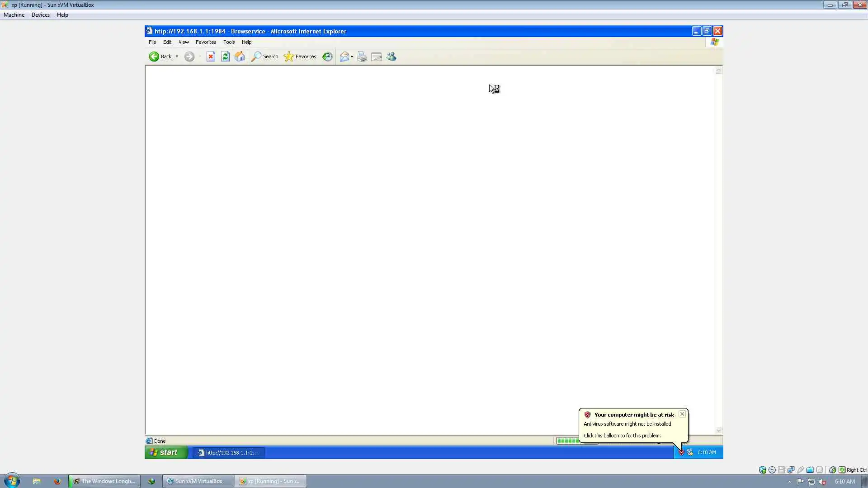Click the IE Stop loading icon
The image size is (868, 488).
click(211, 56)
